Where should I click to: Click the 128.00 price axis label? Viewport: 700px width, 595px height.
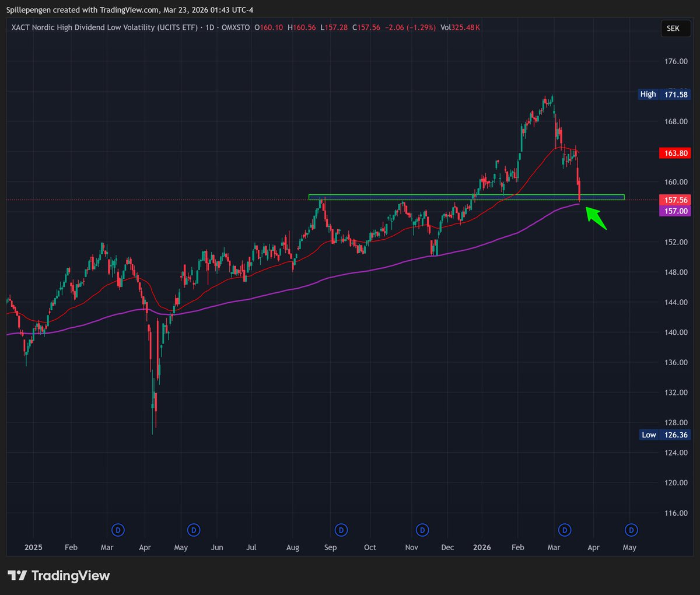pyautogui.click(x=675, y=422)
